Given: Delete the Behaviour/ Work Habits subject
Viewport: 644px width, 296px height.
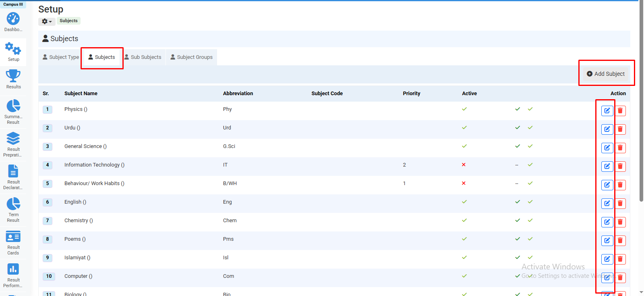Looking at the screenshot, I should coord(620,185).
